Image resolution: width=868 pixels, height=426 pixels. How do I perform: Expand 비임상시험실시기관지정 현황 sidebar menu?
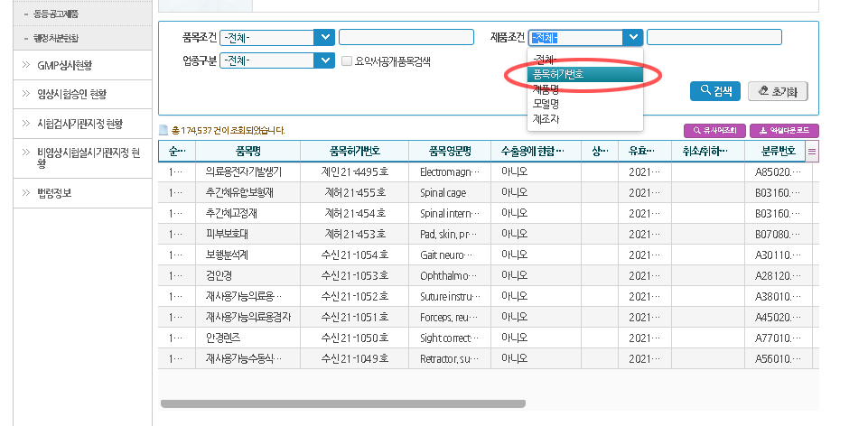point(82,158)
